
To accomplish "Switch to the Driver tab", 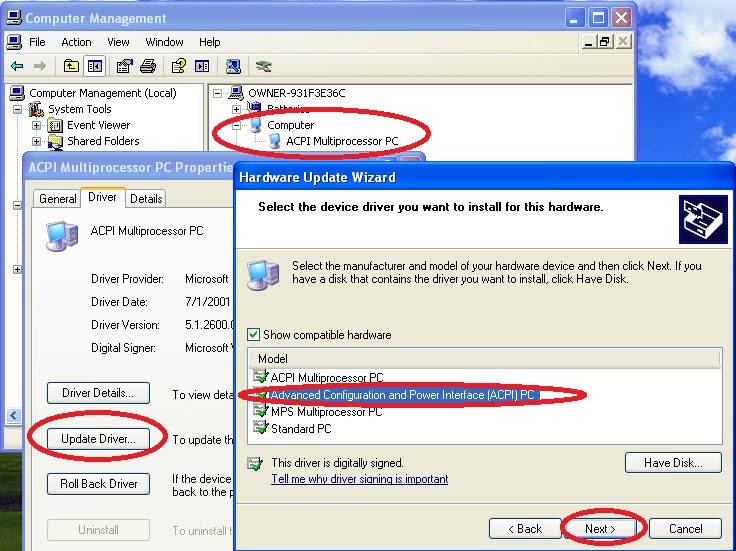I will [x=102, y=197].
